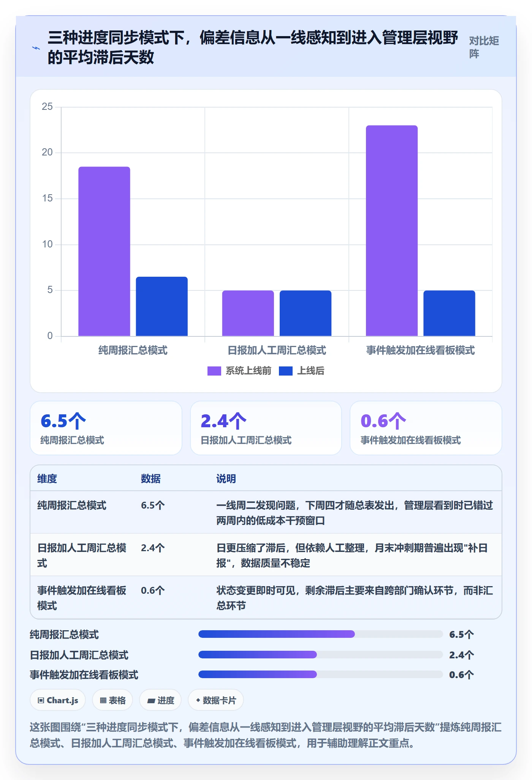Click the 15 tick on the y-axis
Screen dimensions: 532x780
tap(47, 198)
